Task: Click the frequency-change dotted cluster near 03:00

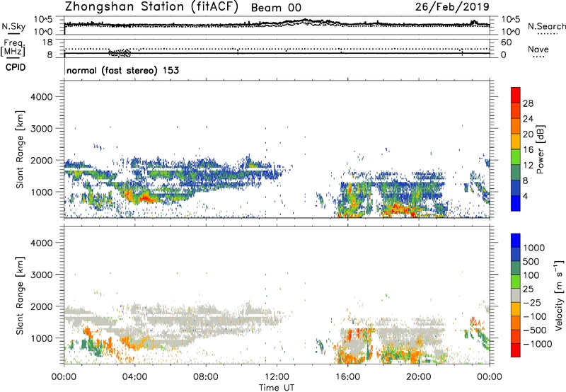Action: pyautogui.click(x=120, y=53)
